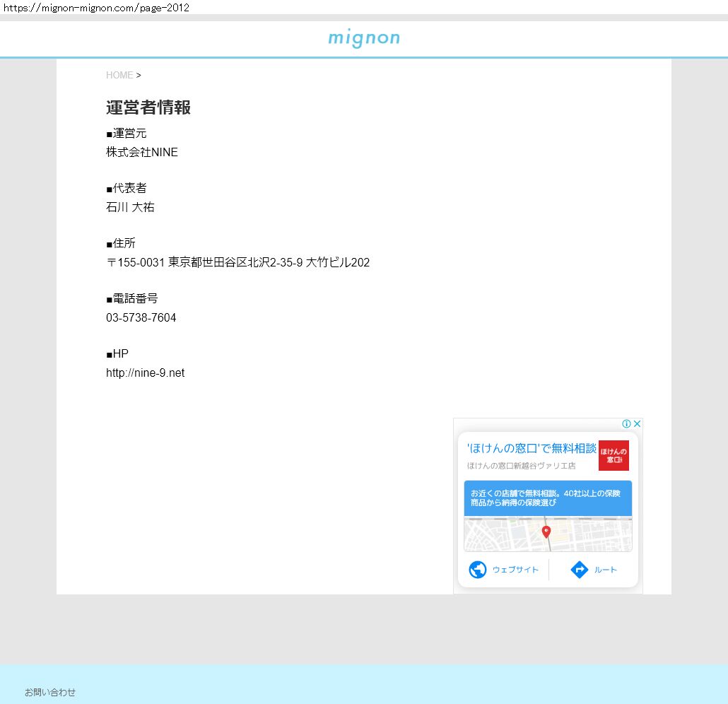
Task: Click the ウェブサイト label in the ad
Action: click(515, 570)
